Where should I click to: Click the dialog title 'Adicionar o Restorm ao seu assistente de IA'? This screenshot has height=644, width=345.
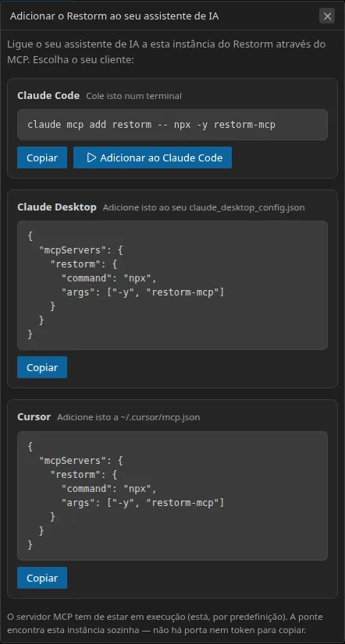[114, 16]
